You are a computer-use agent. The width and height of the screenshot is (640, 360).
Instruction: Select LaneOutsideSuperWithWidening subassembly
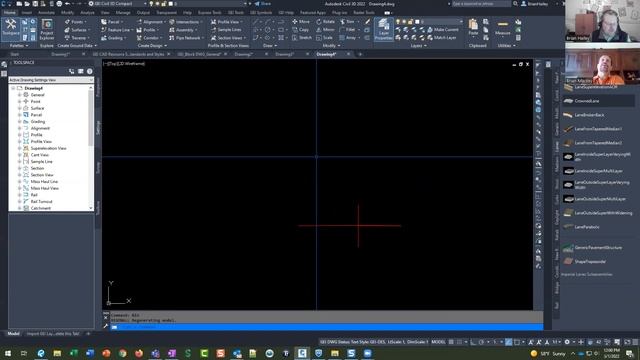598,213
